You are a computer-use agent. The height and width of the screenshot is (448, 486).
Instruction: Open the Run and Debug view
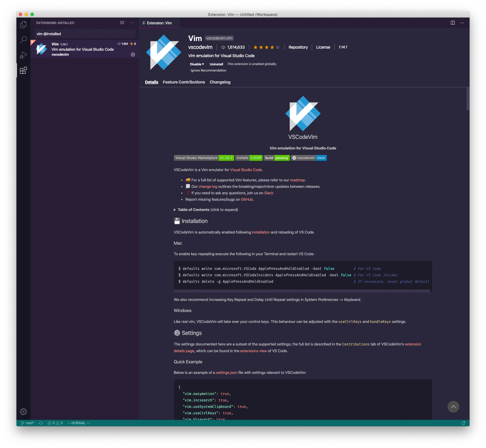(x=23, y=55)
